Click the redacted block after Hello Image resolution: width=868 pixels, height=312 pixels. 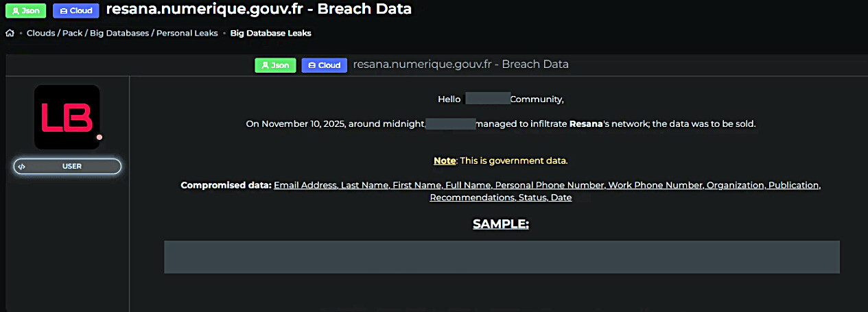pyautogui.click(x=487, y=99)
